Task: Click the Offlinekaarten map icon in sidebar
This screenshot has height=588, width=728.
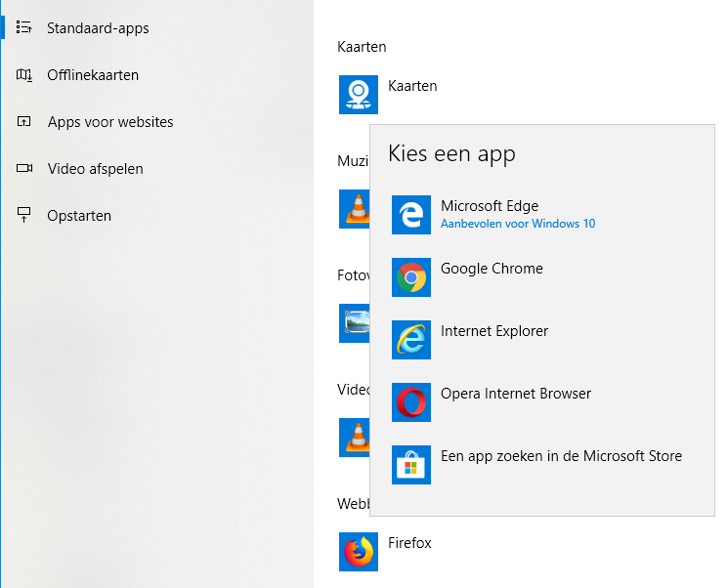Action: 24,75
